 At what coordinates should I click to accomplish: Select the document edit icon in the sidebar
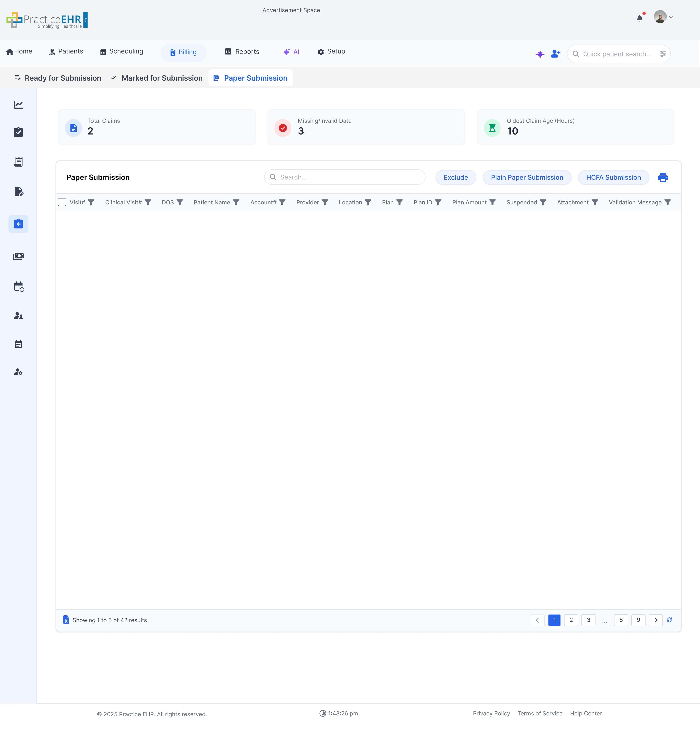coord(18,191)
